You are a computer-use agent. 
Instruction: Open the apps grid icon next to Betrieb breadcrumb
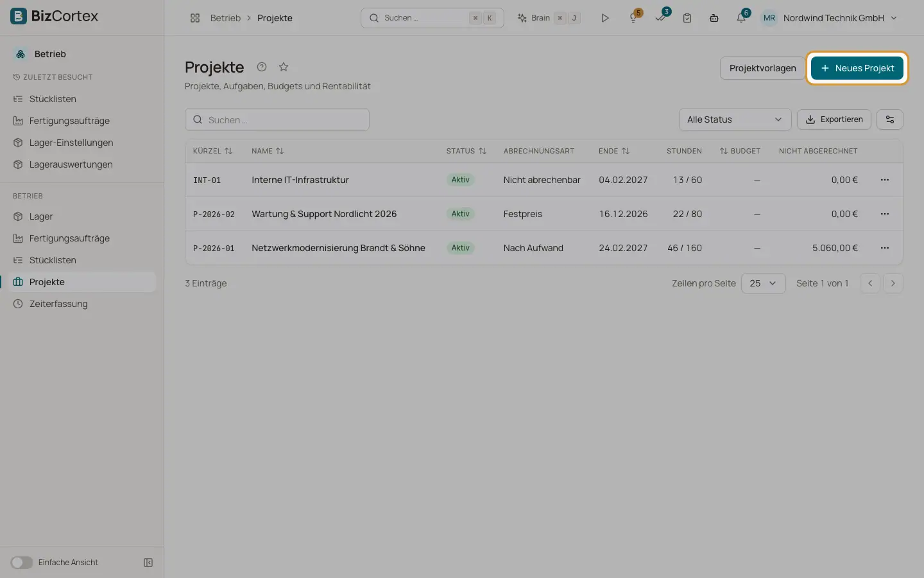(195, 18)
